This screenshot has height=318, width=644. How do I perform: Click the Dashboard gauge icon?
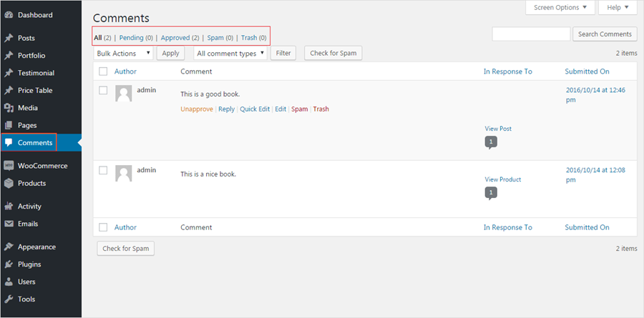[x=8, y=15]
